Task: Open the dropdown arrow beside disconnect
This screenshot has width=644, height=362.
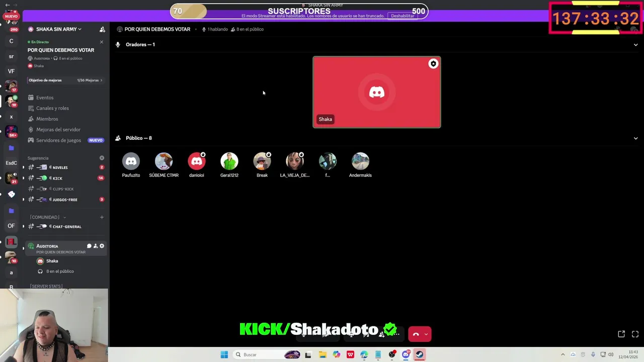Action: (426, 334)
